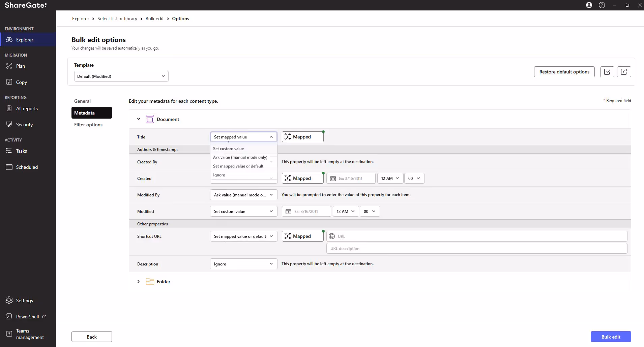This screenshot has width=644, height=347.
Task: Choose Set custom value option
Action: (x=243, y=149)
